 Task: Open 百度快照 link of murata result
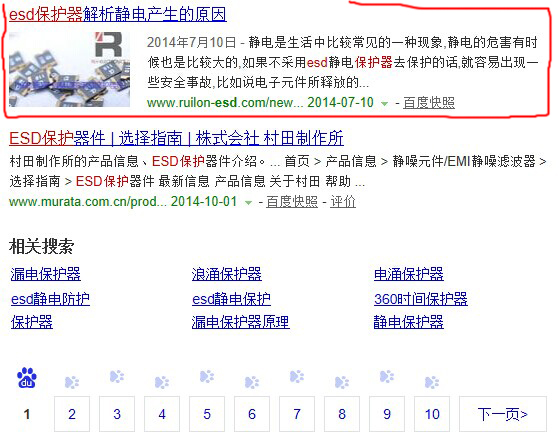(292, 202)
